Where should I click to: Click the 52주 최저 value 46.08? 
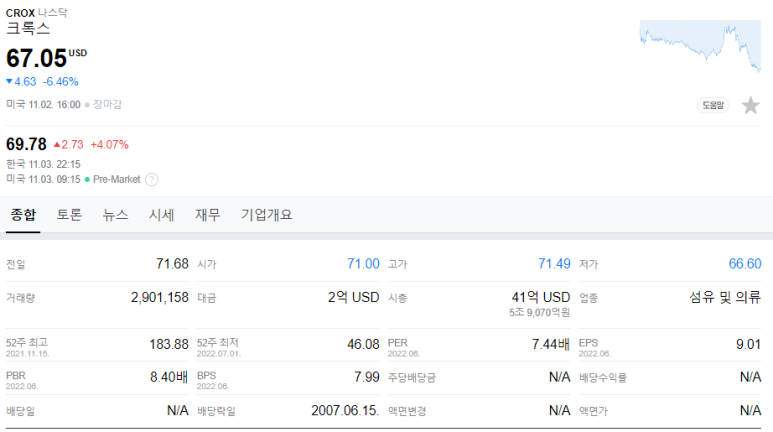tap(363, 344)
